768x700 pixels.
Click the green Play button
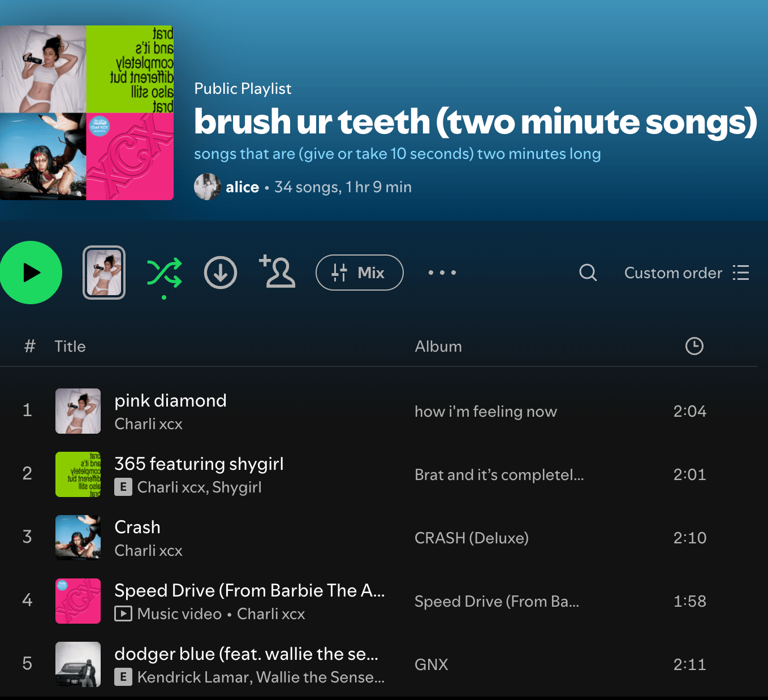[31, 273]
